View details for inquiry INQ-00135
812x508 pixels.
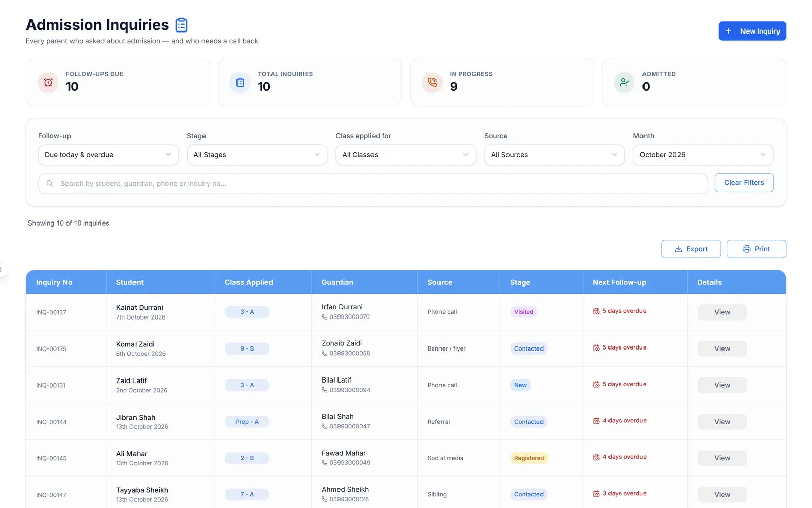coord(722,349)
